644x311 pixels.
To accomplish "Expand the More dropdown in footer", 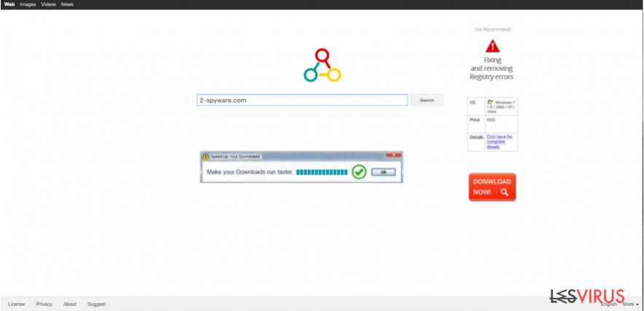I will tap(630, 304).
